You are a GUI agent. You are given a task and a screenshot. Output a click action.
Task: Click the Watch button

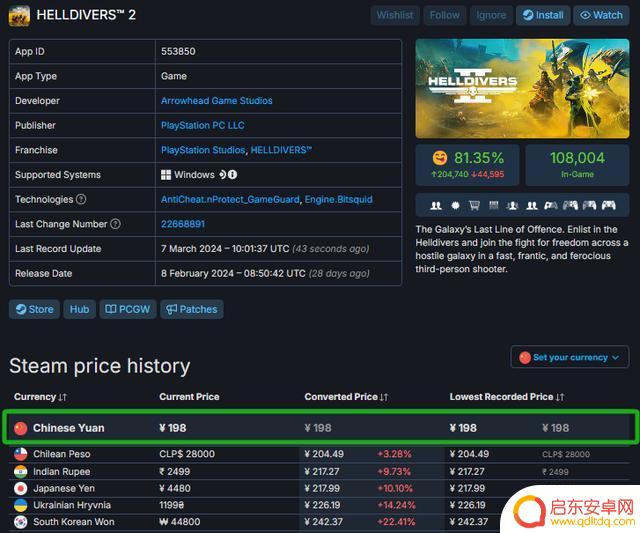601,16
